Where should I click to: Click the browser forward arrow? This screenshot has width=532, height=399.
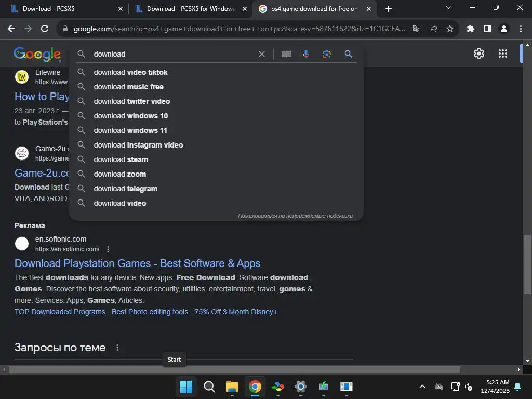pos(28,29)
